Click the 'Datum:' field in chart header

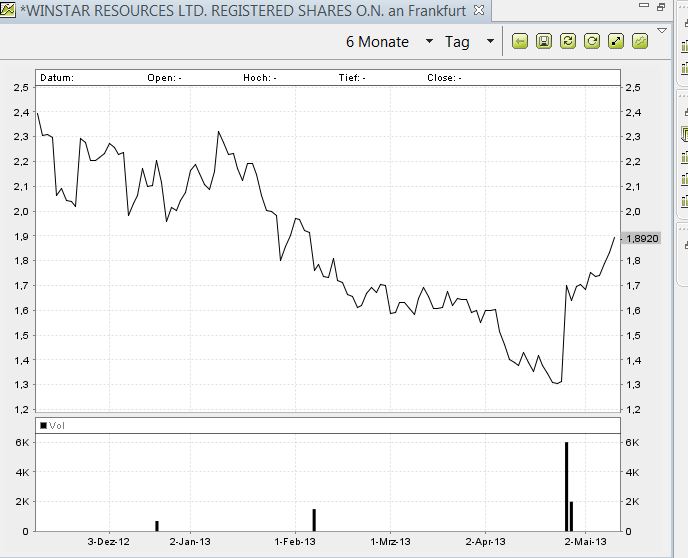58,77
